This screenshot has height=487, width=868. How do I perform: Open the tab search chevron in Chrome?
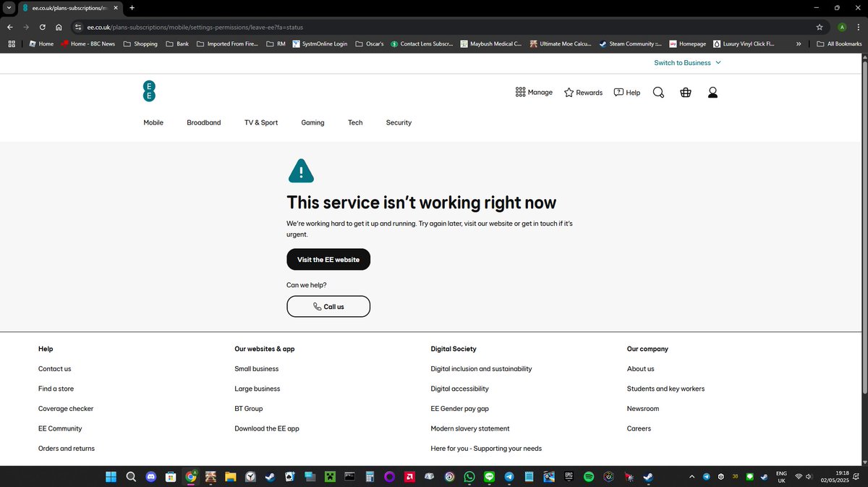click(x=7, y=7)
